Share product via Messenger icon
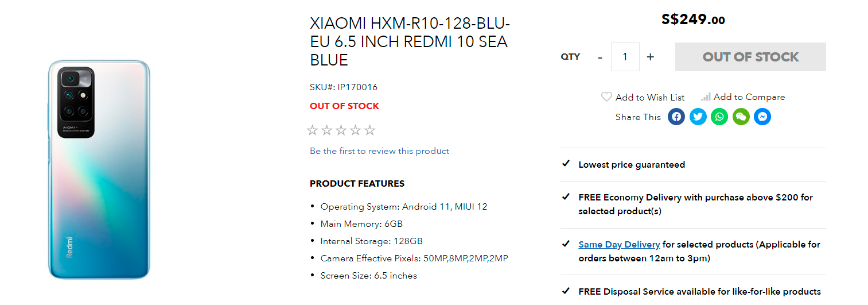 coord(762,117)
